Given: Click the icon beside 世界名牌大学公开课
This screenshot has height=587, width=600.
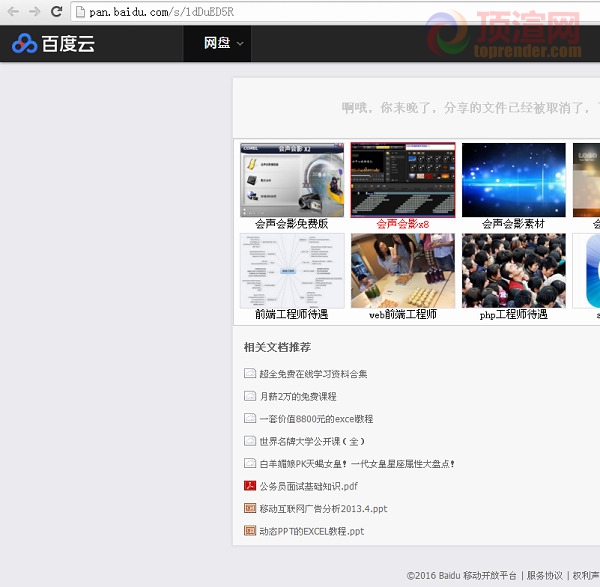Looking at the screenshot, I should (x=250, y=441).
